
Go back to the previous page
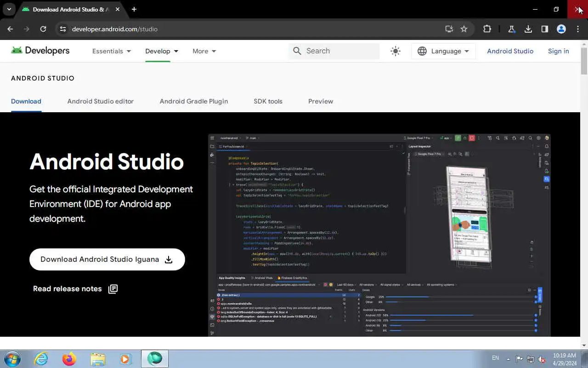10,29
